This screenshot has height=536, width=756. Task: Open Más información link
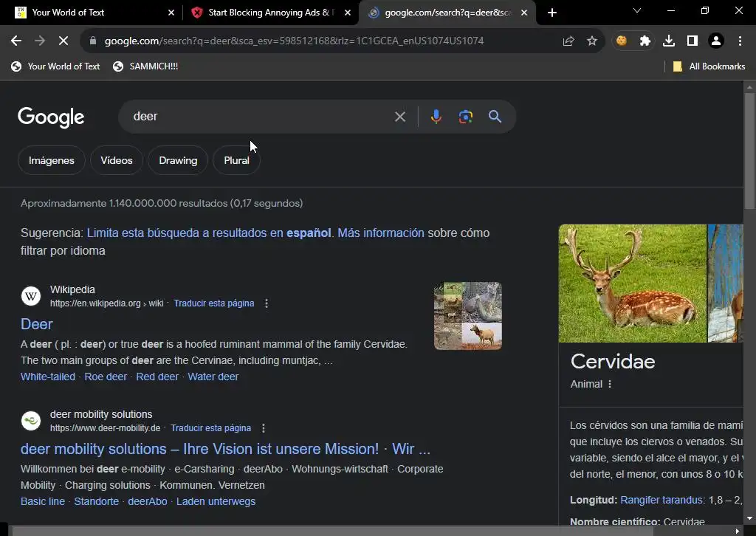(x=381, y=233)
